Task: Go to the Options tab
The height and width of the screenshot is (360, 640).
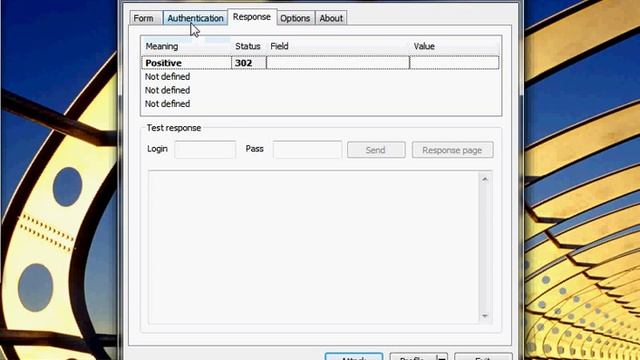Action: [x=295, y=18]
